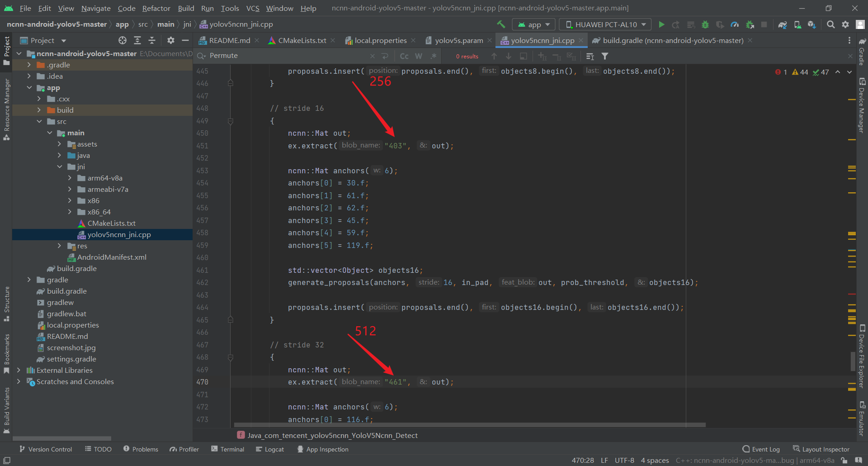Run the app on HUAWEI PCT-AL10
This screenshot has width=868, height=466.
(x=661, y=24)
